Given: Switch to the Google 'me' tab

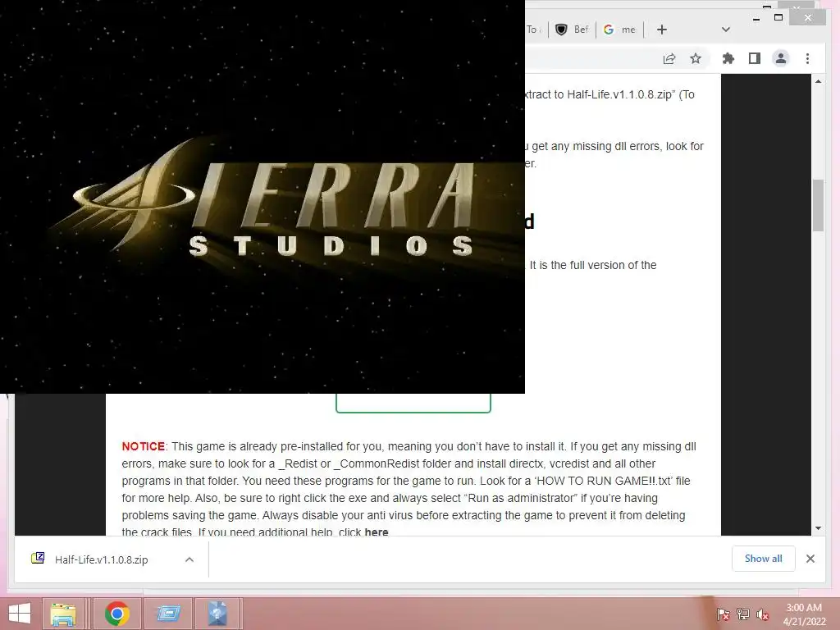Looking at the screenshot, I should (x=620, y=30).
